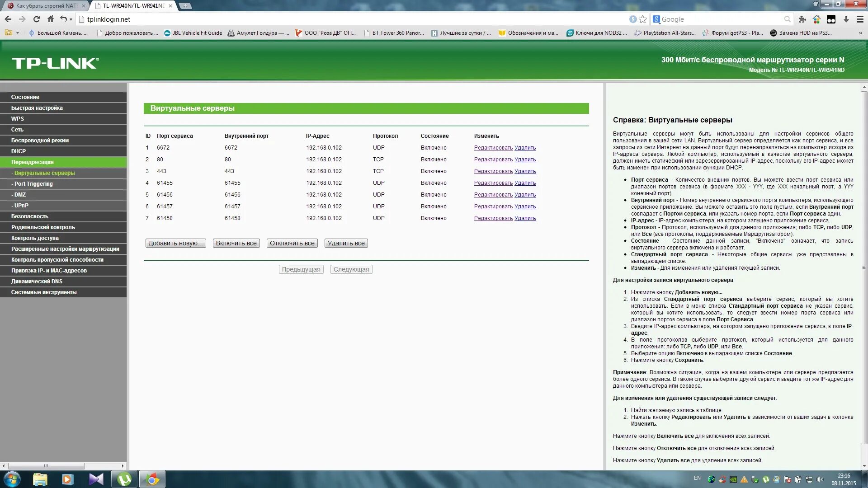
Task: Open uTorrent from the taskbar
Action: coord(124,479)
